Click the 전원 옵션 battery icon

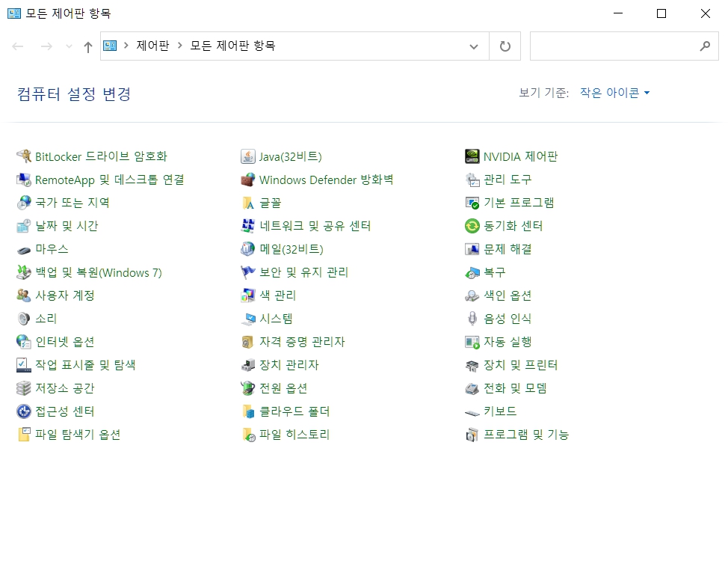click(248, 388)
